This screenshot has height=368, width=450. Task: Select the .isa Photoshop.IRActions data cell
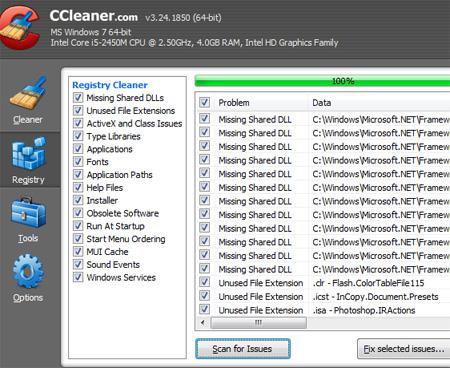364,310
